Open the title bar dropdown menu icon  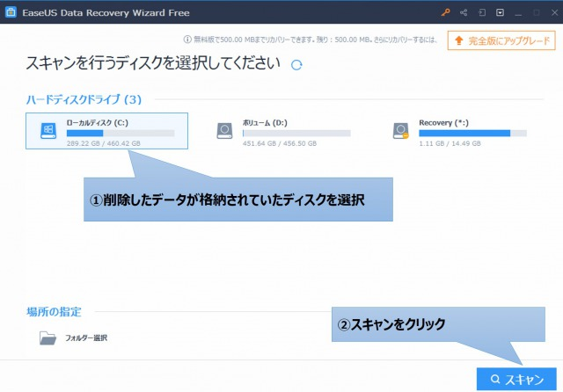pos(500,12)
